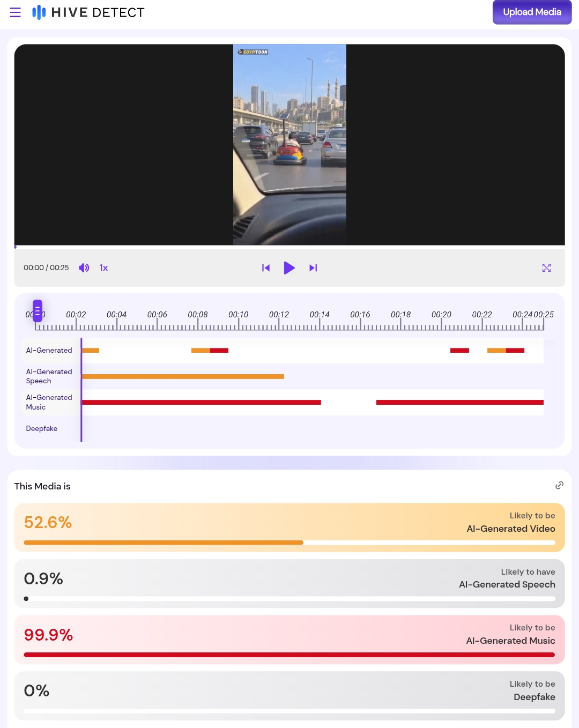Screen dimensions: 579x728
Task: Click the 00:12 mark on timeline ruler
Action: (279, 315)
